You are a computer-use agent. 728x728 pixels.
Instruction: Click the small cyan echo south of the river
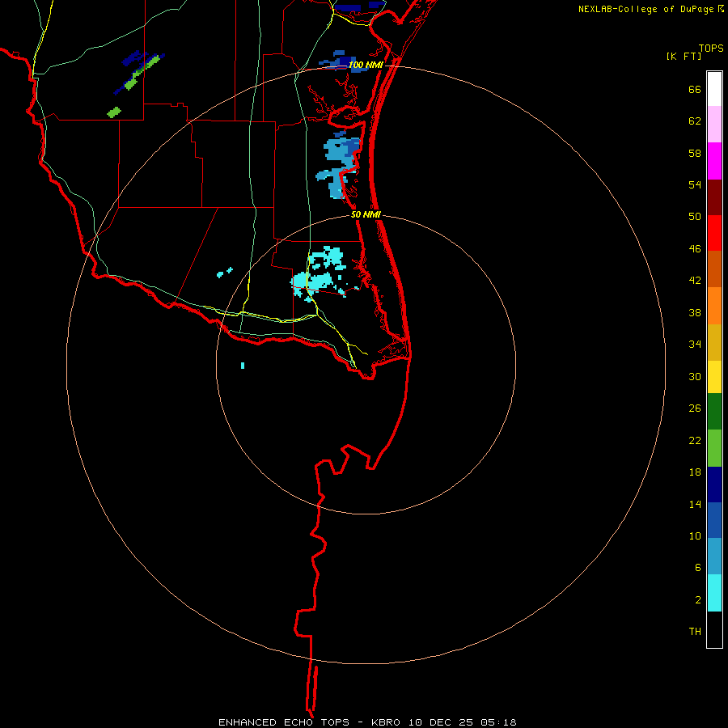point(243,366)
